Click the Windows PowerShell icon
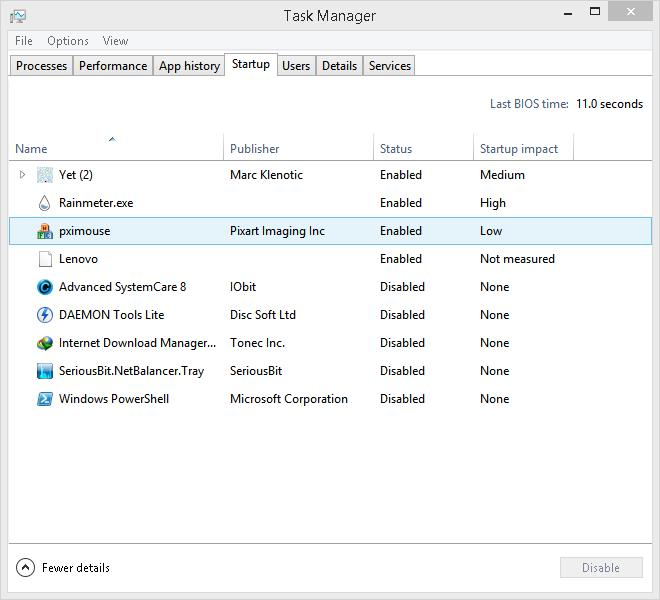This screenshot has width=660, height=600. pos(45,399)
